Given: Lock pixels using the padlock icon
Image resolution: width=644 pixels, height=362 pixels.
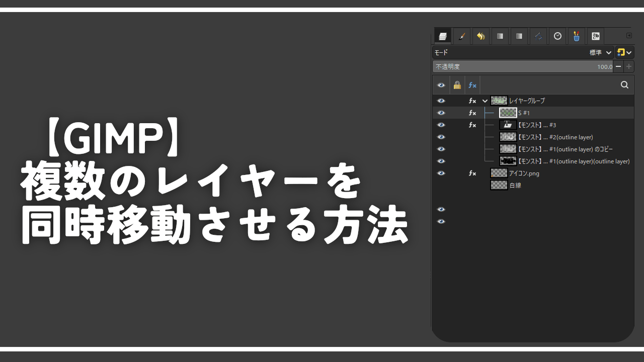Looking at the screenshot, I should click(x=457, y=85).
